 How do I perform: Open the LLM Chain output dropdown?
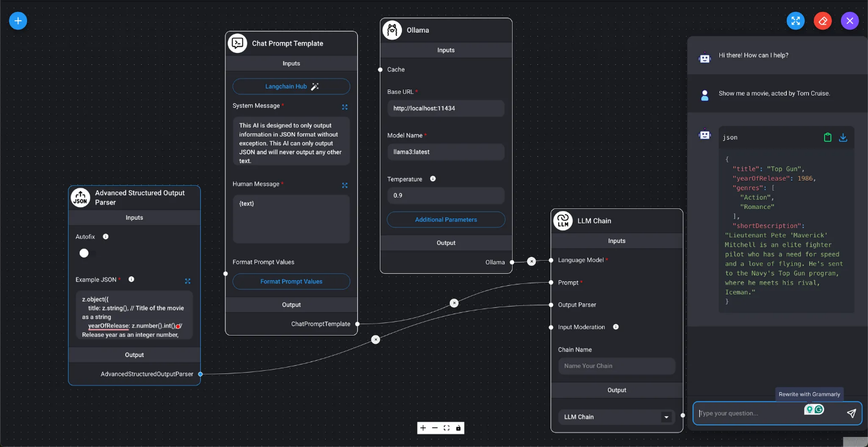pos(666,417)
